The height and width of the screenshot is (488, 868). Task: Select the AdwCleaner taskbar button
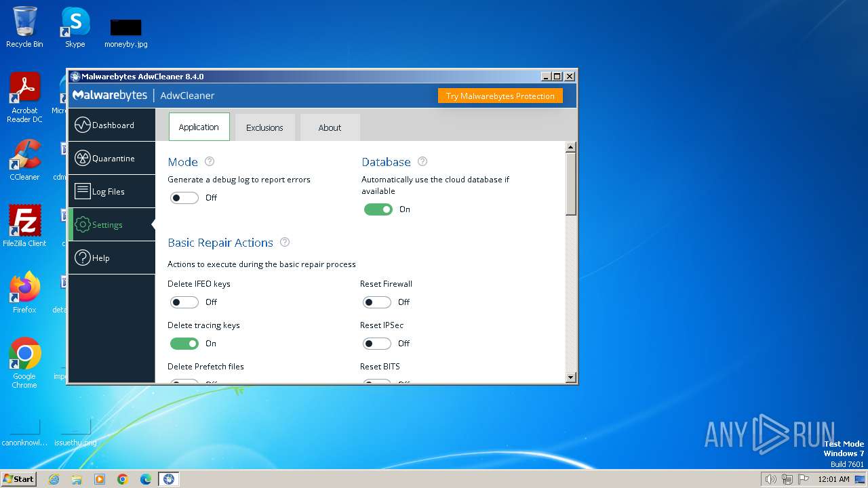(x=169, y=479)
